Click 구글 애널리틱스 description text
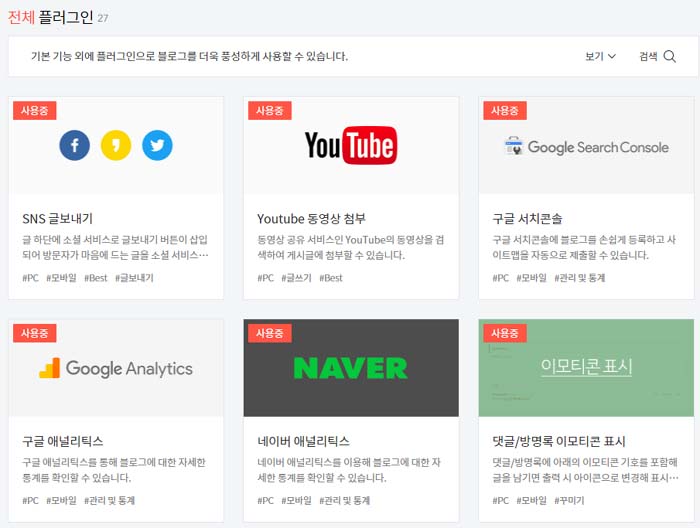This screenshot has height=528, width=700. pos(114,470)
